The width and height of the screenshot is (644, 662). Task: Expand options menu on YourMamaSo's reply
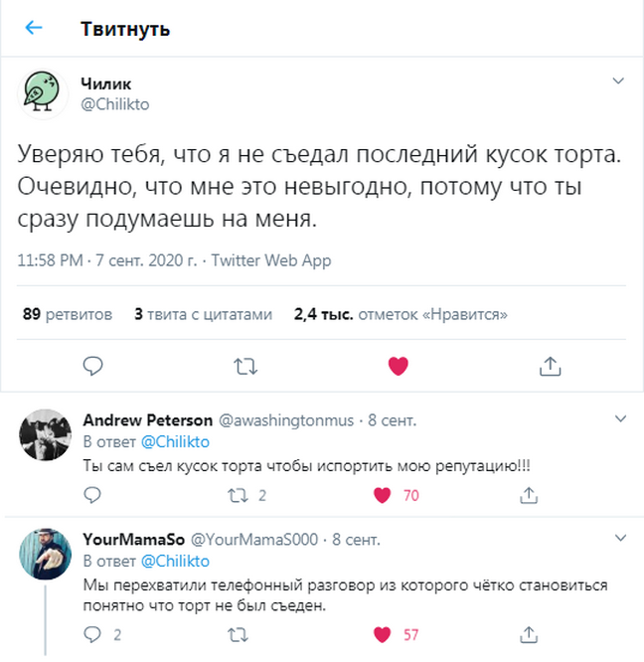[617, 538]
